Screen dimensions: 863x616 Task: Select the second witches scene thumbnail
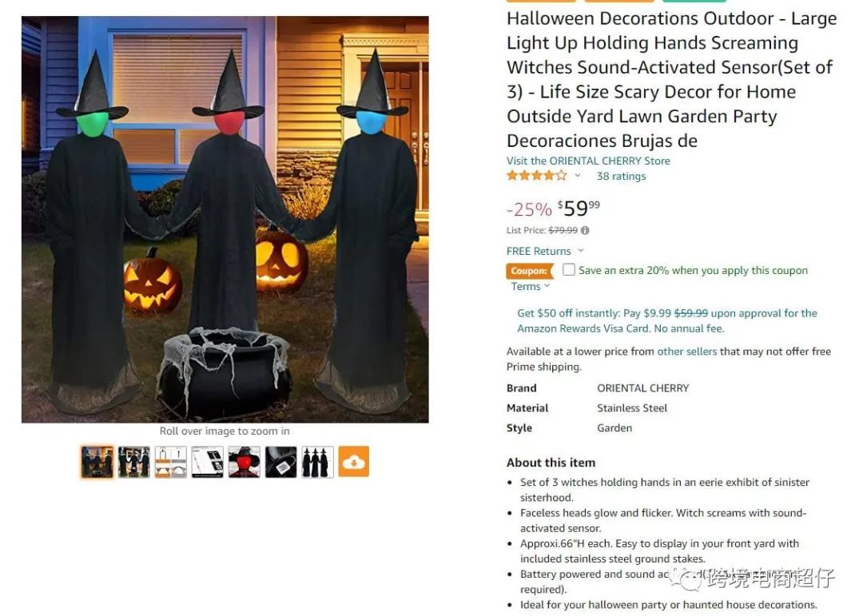pos(133,461)
